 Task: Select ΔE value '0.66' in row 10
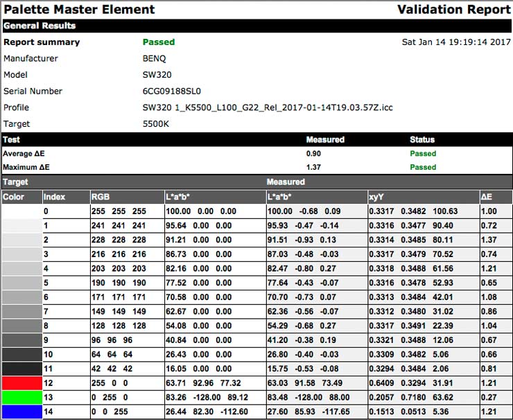489,355
